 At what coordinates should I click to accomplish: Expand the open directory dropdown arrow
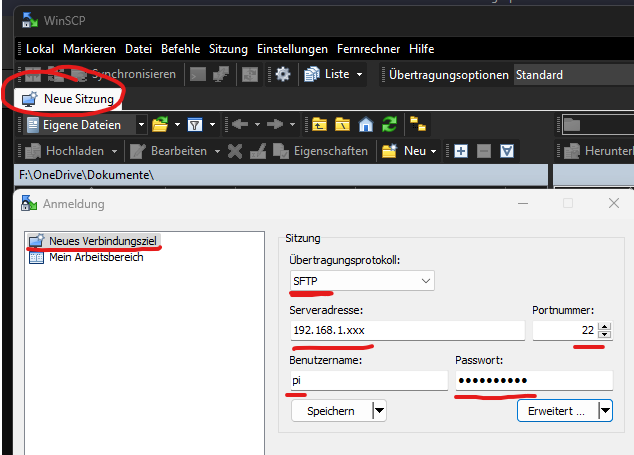tap(177, 125)
